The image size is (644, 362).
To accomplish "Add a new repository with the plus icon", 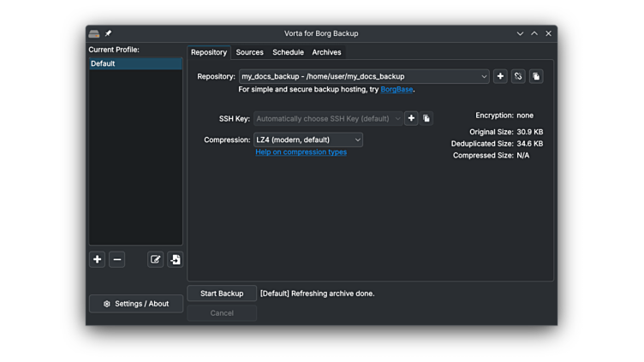I will pyautogui.click(x=500, y=76).
